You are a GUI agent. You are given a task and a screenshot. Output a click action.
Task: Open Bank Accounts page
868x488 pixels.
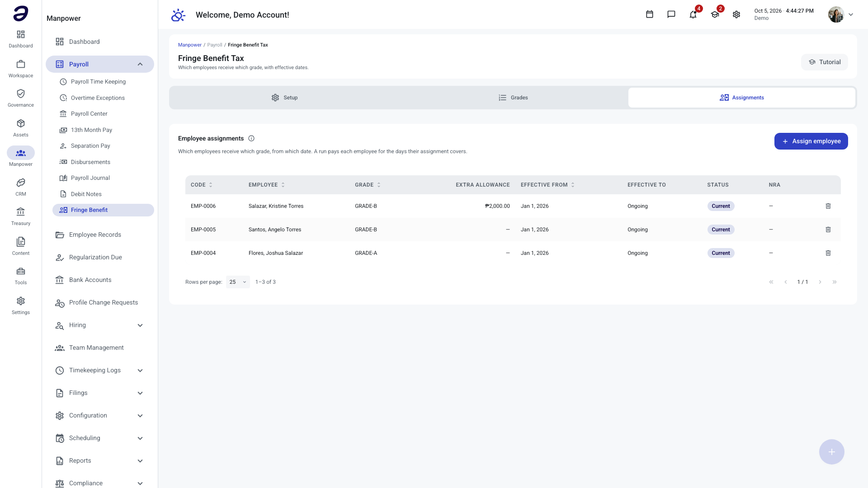coord(99,280)
